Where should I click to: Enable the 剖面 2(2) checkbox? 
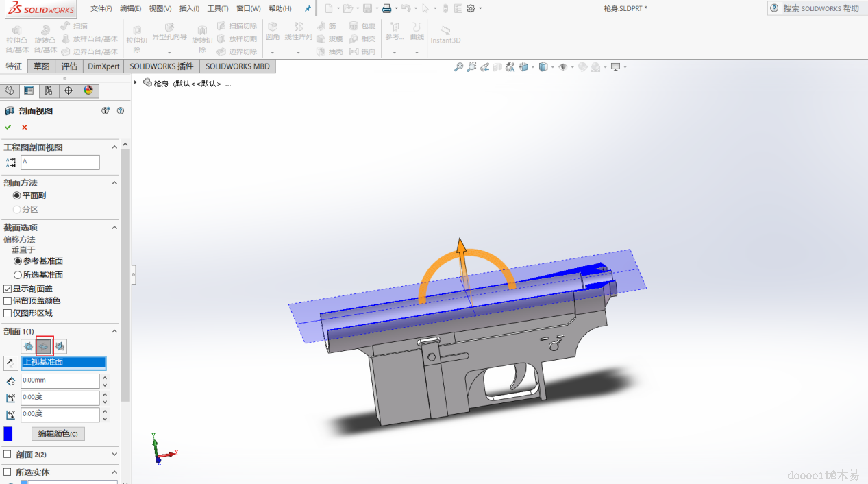pos(8,455)
